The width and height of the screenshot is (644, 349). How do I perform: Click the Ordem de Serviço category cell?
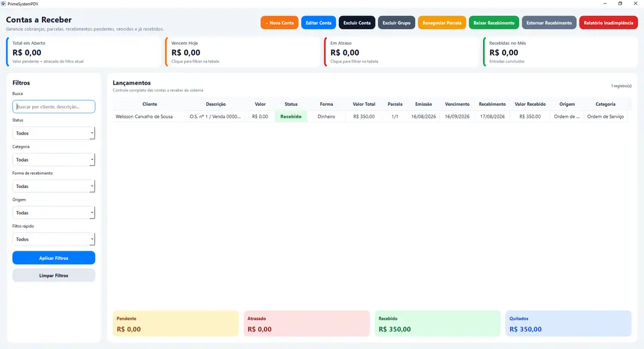click(x=605, y=117)
